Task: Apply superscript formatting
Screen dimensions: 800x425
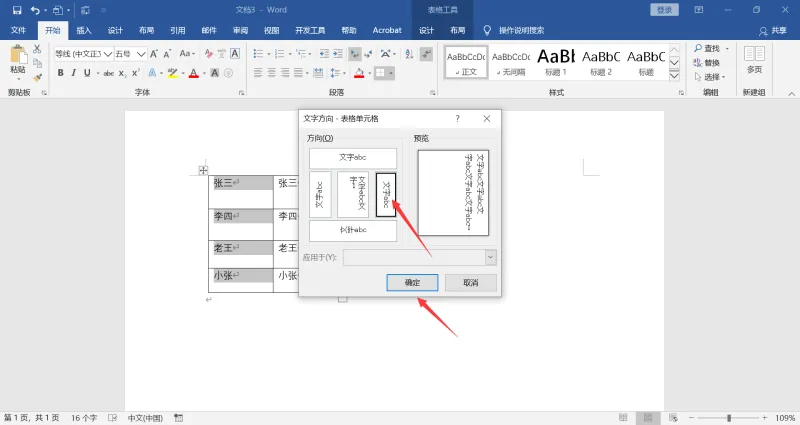Action: (136, 73)
